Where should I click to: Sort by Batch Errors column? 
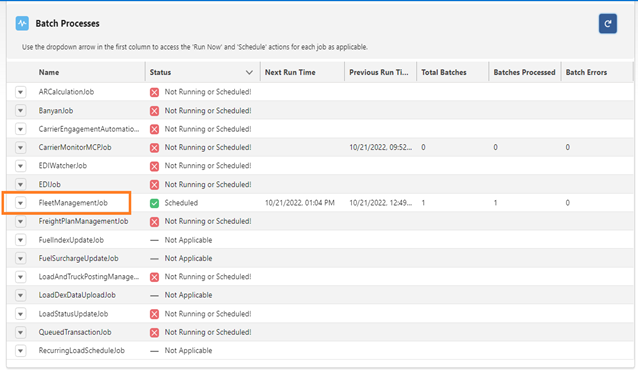tap(586, 72)
